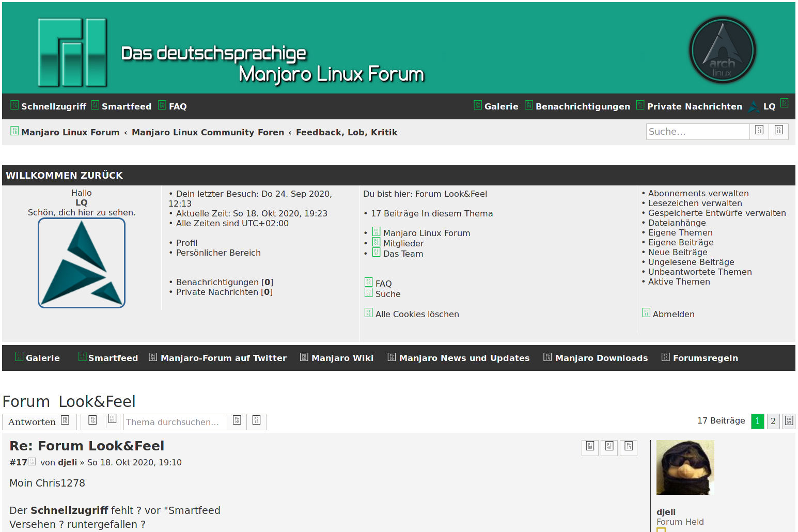Open Benachrichtigungen dropdown in top bar
798x532 pixels.
click(577, 106)
